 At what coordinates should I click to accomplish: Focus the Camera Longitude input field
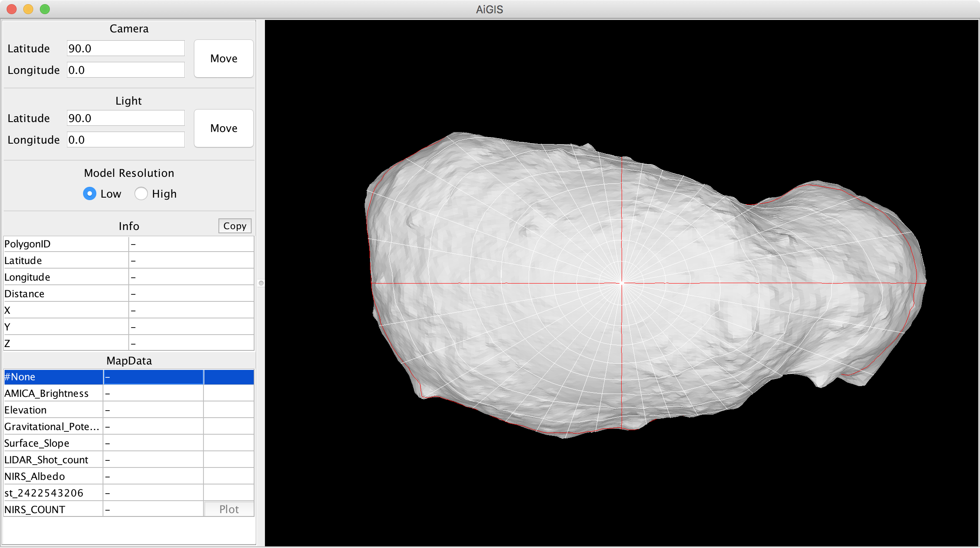click(x=125, y=70)
